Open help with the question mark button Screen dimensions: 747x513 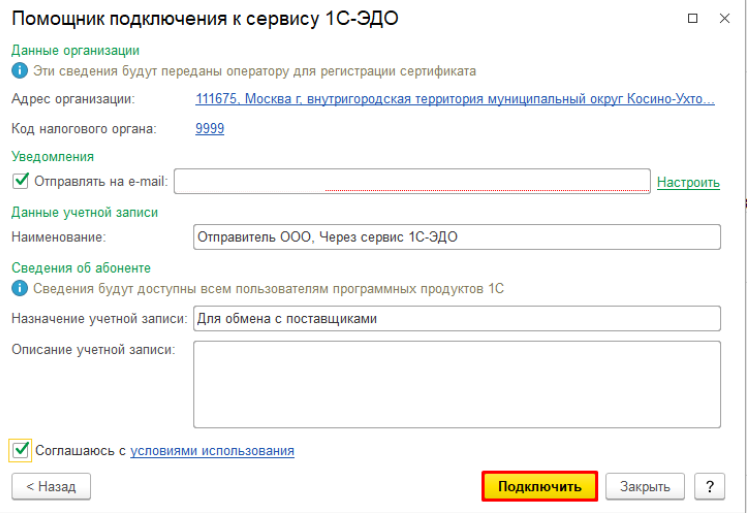click(709, 486)
